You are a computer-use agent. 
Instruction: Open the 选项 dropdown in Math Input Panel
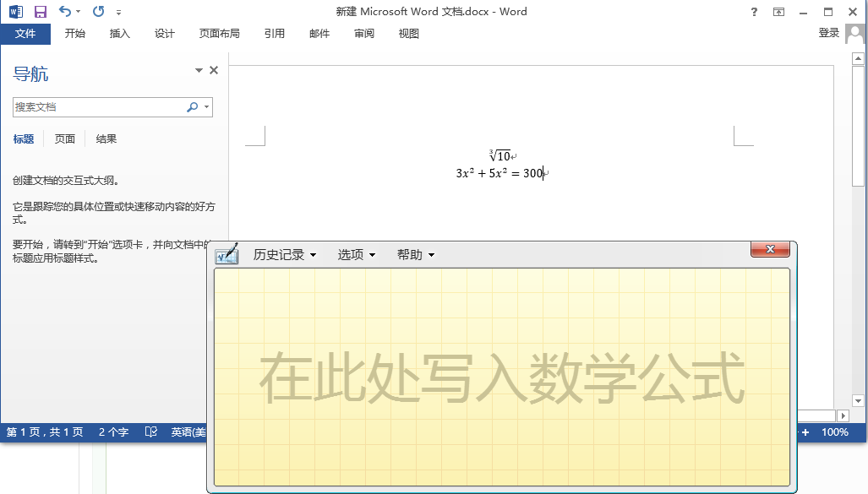356,255
